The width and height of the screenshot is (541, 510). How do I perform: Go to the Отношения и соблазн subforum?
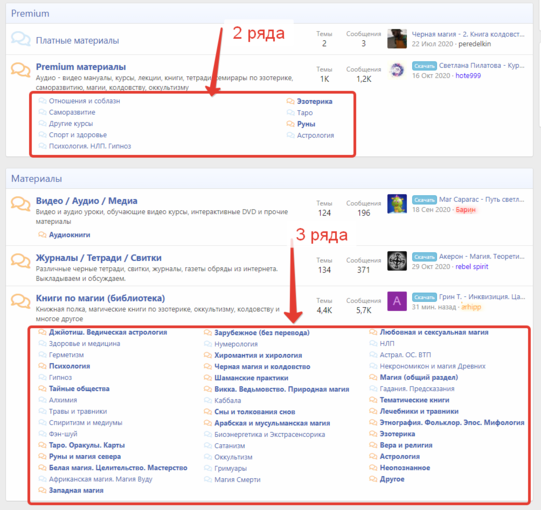coord(85,101)
